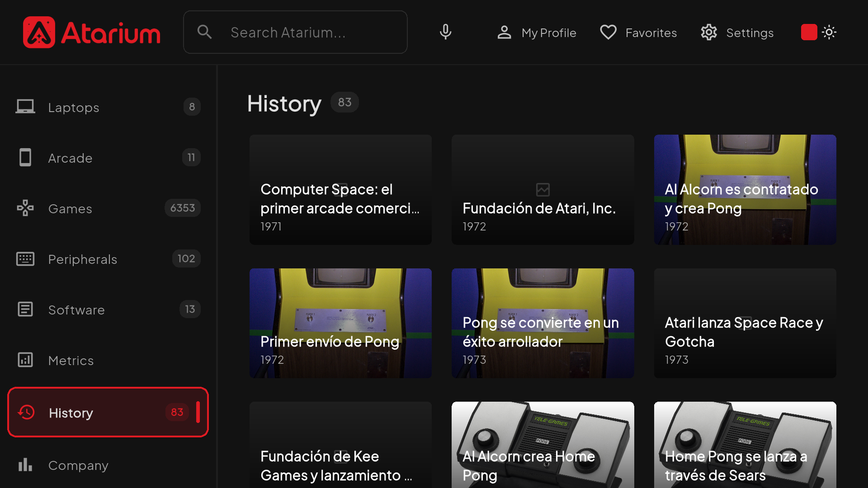
Task: Open Primer envío de Pong card
Action: click(340, 323)
